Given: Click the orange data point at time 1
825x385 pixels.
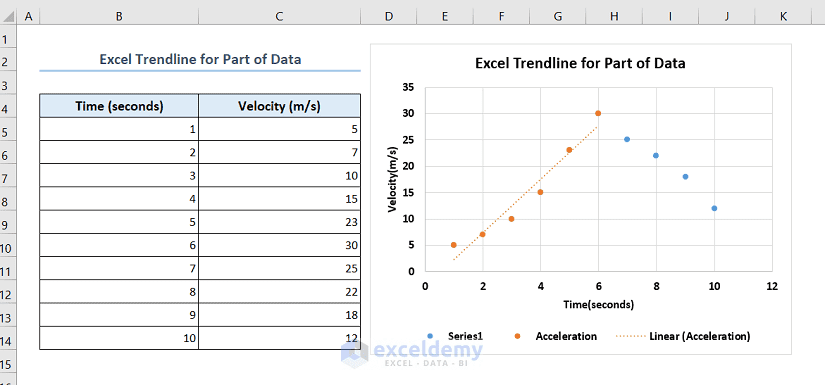Looking at the screenshot, I should [454, 245].
